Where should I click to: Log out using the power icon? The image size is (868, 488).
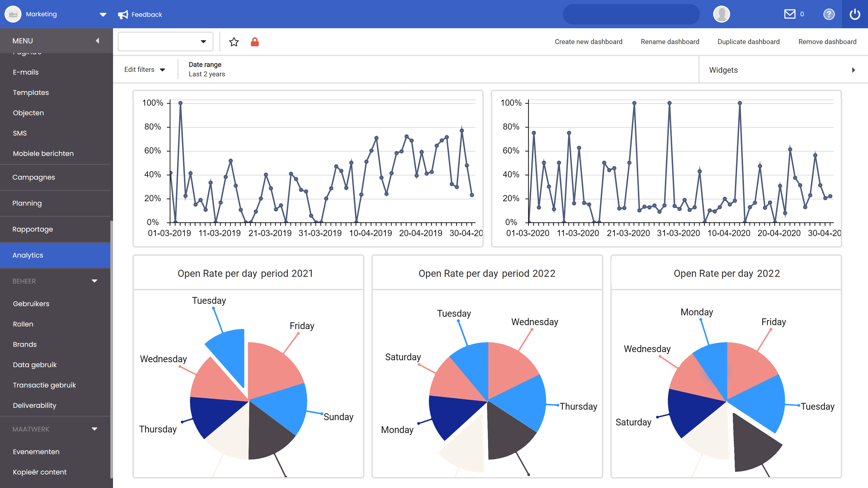point(855,14)
